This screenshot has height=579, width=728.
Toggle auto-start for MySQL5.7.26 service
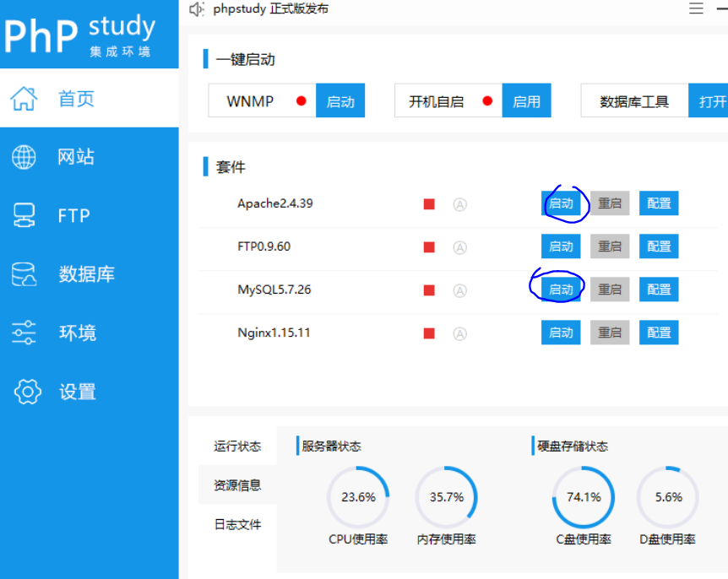[459, 289]
